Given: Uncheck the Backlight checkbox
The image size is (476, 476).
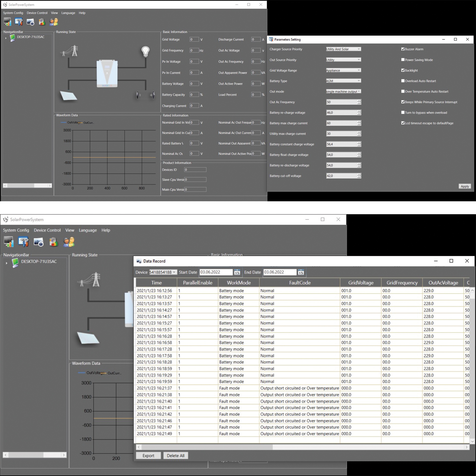Looking at the screenshot, I should coord(403,70).
